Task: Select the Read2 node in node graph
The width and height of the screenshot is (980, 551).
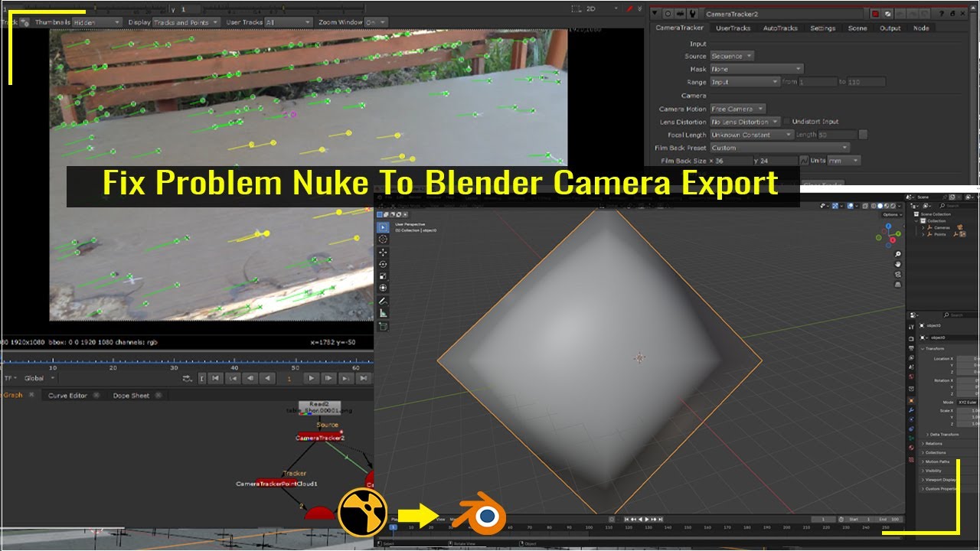Action: [x=319, y=407]
